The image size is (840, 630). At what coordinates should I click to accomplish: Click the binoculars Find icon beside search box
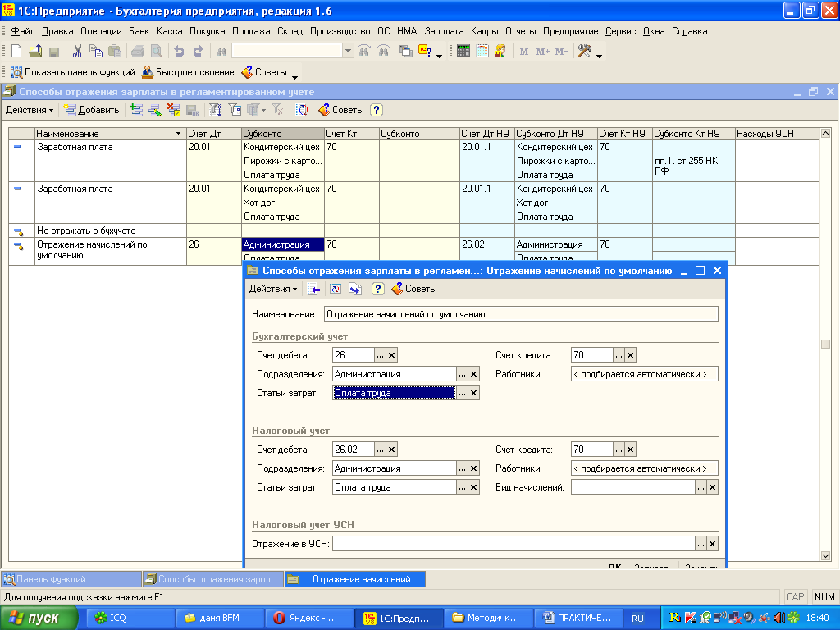(x=221, y=52)
